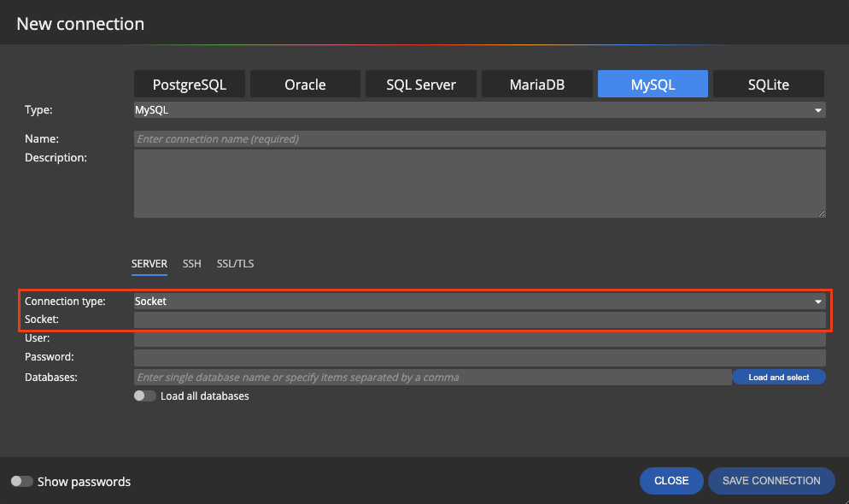Click the highlighted MySQL type button

click(653, 84)
